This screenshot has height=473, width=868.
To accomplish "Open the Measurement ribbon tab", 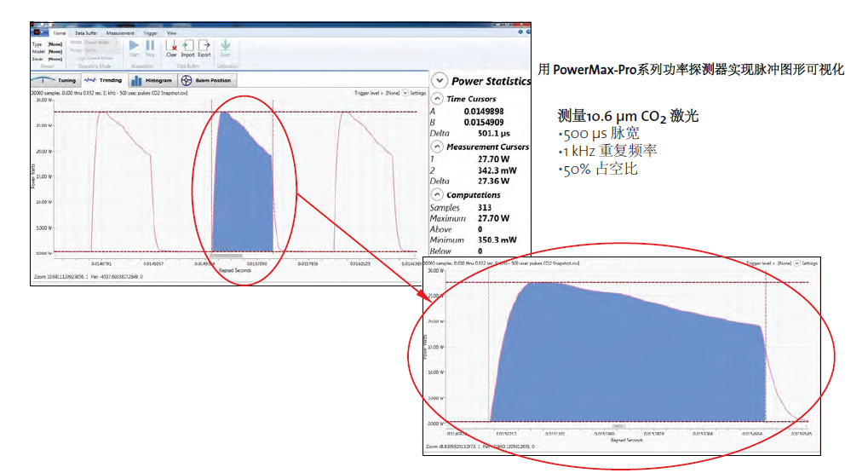I will pos(120,33).
